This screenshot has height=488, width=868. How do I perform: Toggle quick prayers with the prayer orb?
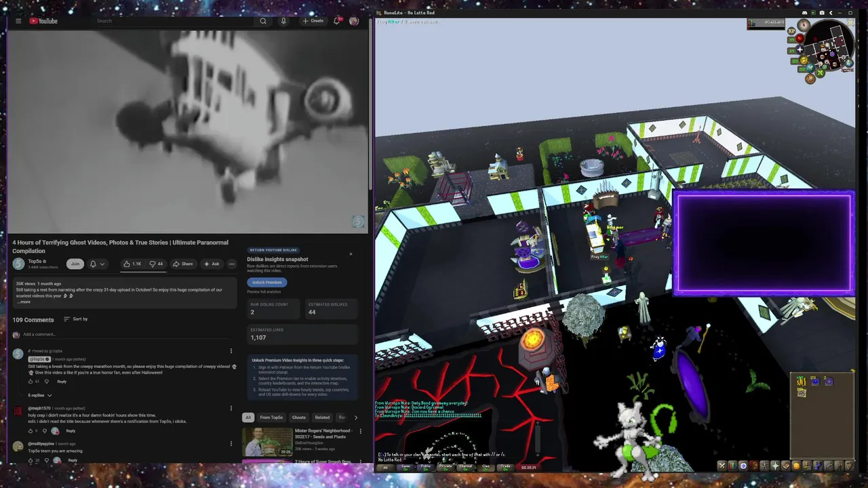[800, 49]
